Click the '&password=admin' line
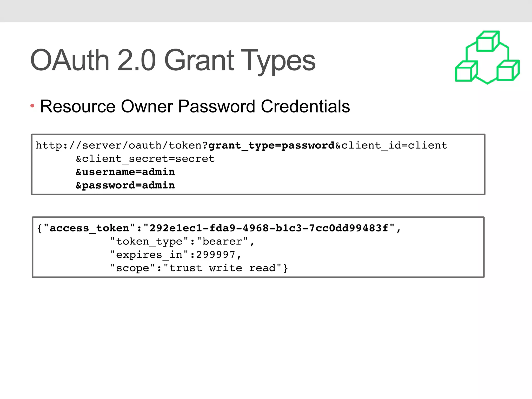 pos(125,185)
